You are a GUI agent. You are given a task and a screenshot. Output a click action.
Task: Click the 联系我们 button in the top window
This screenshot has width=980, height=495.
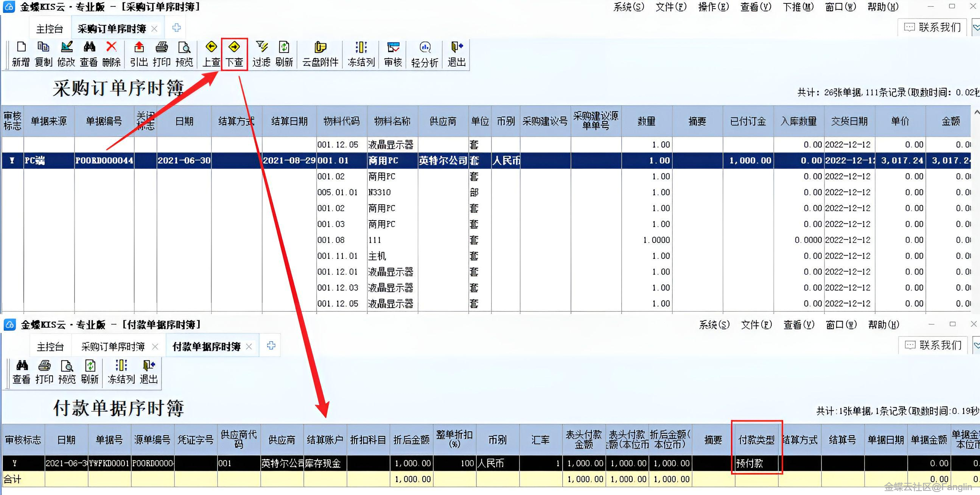tap(932, 27)
